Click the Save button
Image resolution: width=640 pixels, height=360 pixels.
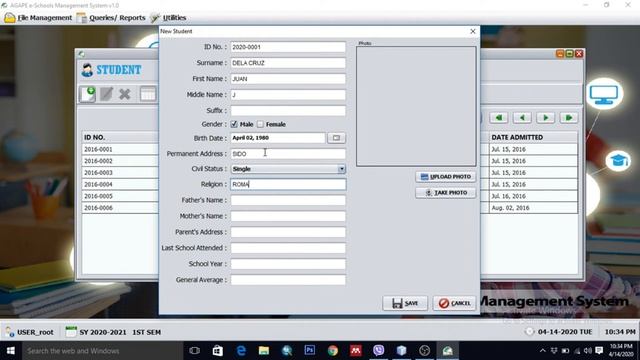tap(405, 303)
